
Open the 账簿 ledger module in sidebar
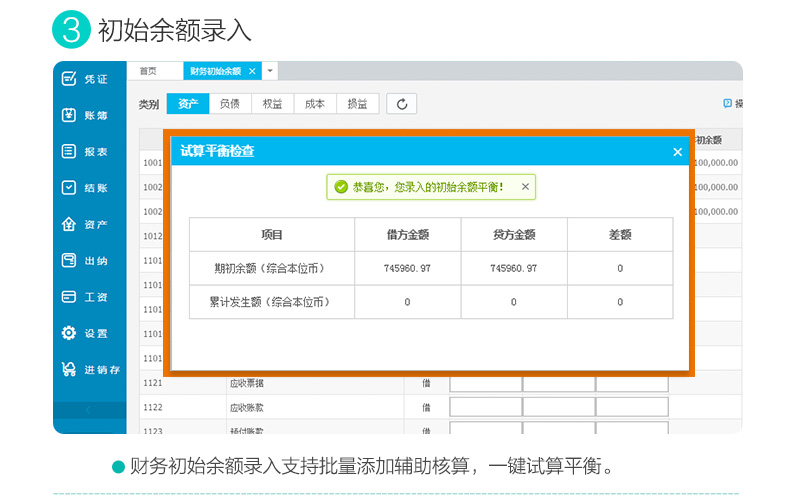coord(86,115)
